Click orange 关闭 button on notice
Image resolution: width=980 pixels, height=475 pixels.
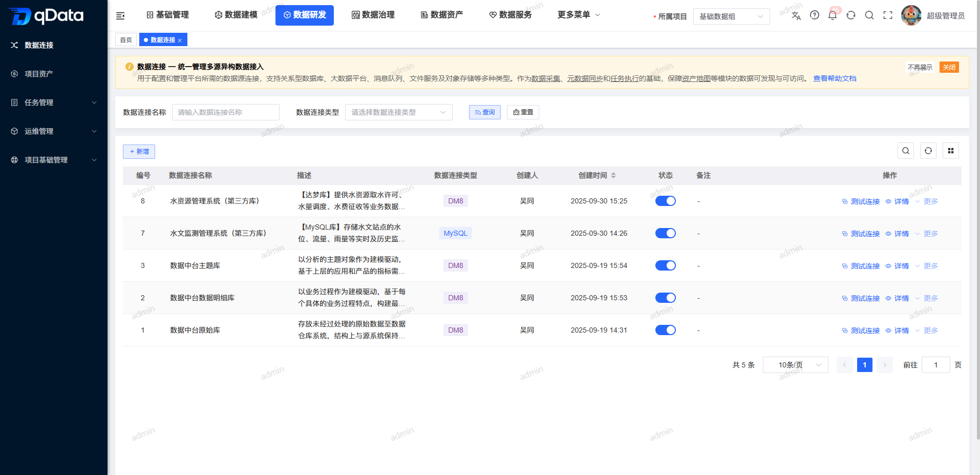pos(949,67)
